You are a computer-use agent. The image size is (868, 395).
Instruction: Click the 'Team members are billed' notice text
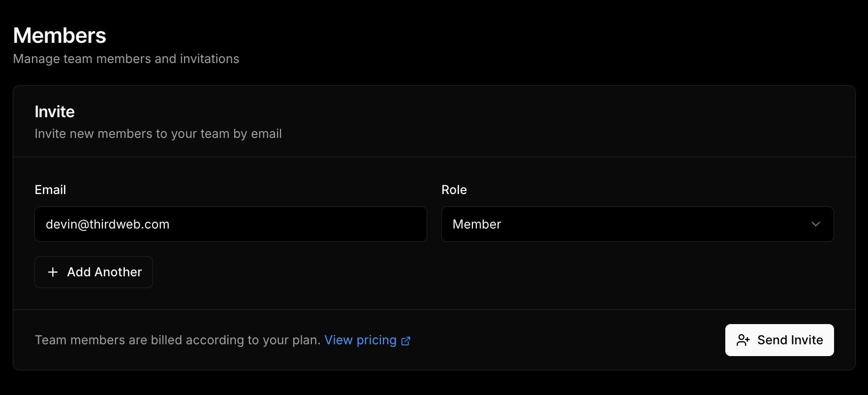pyautogui.click(x=177, y=340)
